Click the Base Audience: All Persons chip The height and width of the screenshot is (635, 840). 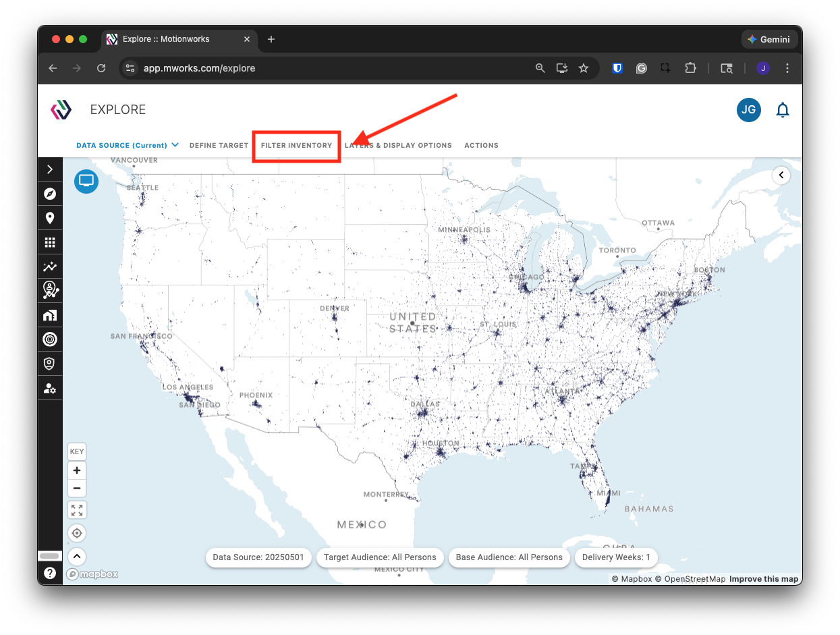[509, 557]
